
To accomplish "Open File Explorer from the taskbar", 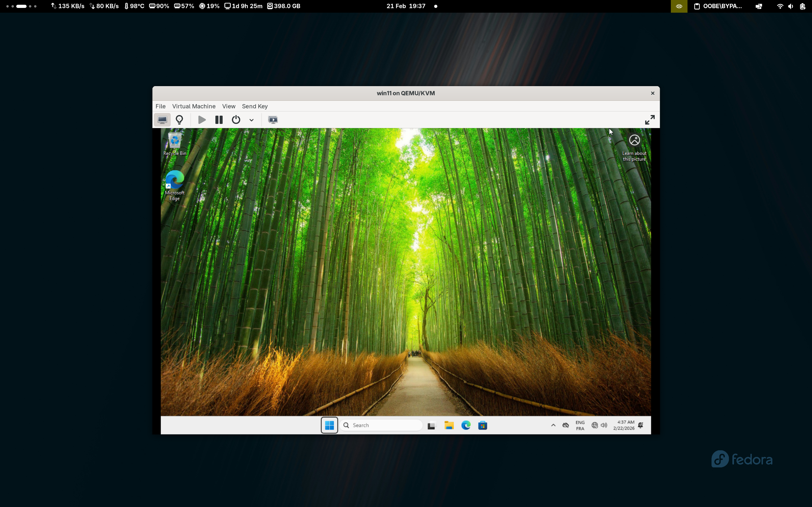I will tap(449, 425).
